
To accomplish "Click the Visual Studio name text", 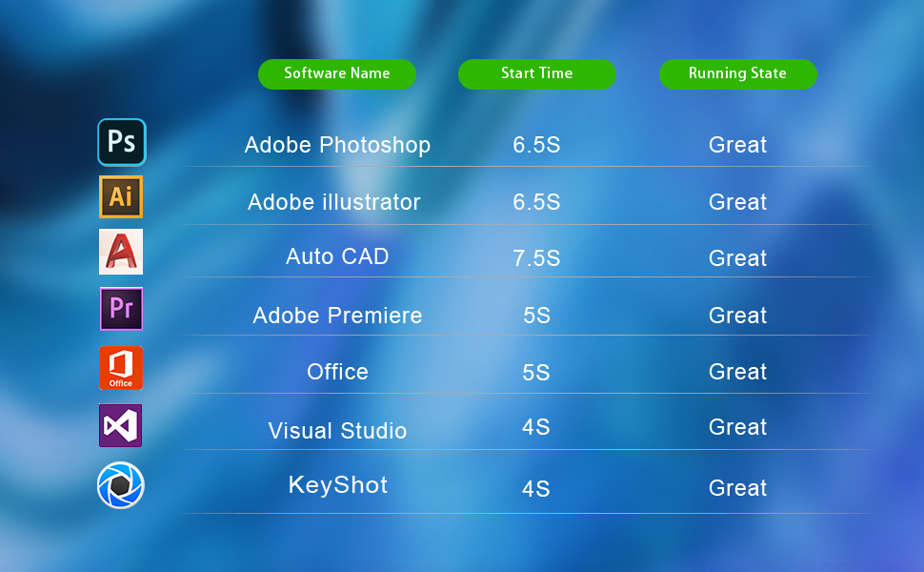I will pos(337,431).
